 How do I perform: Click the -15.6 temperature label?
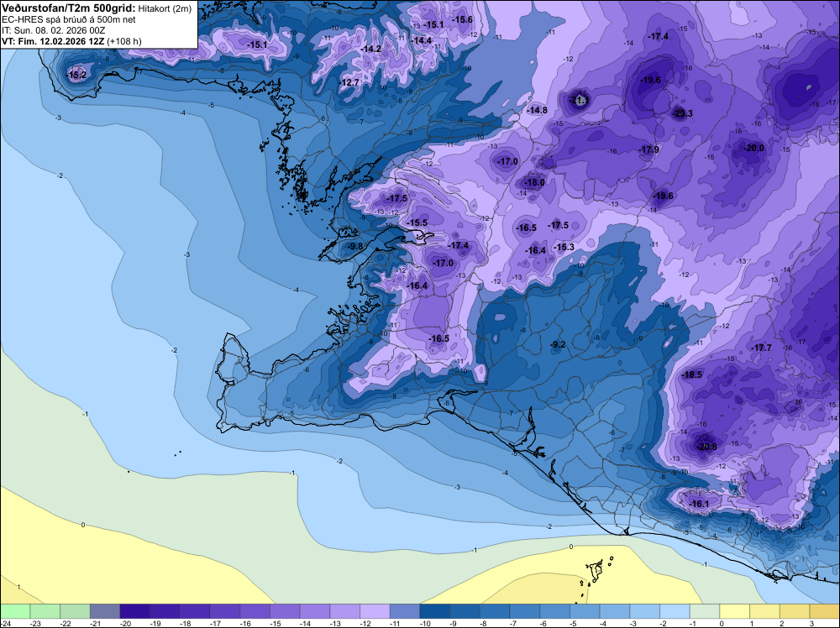[463, 19]
